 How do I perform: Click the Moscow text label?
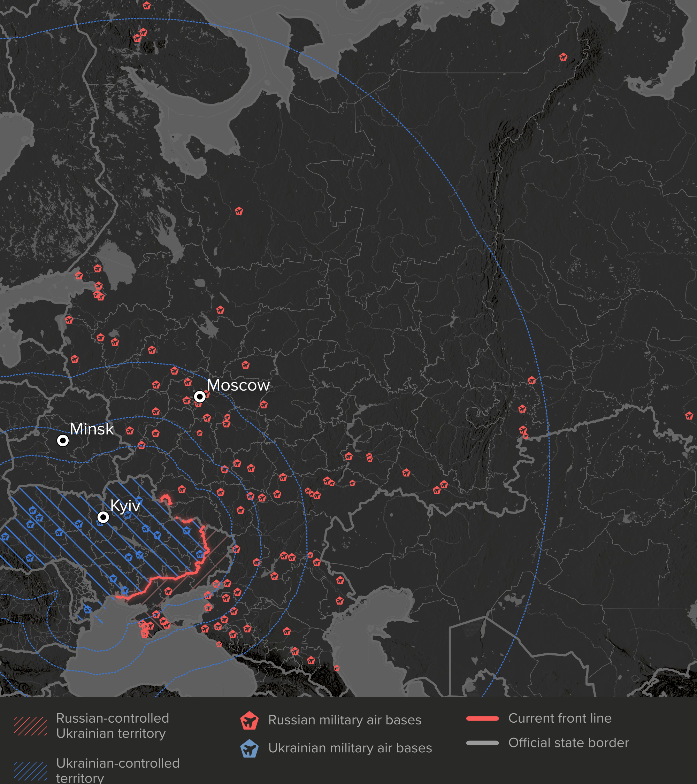tap(238, 385)
